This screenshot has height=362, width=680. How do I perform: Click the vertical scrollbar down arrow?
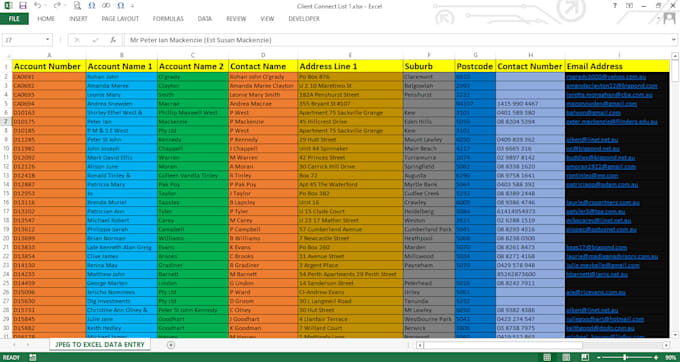pyautogui.click(x=675, y=335)
